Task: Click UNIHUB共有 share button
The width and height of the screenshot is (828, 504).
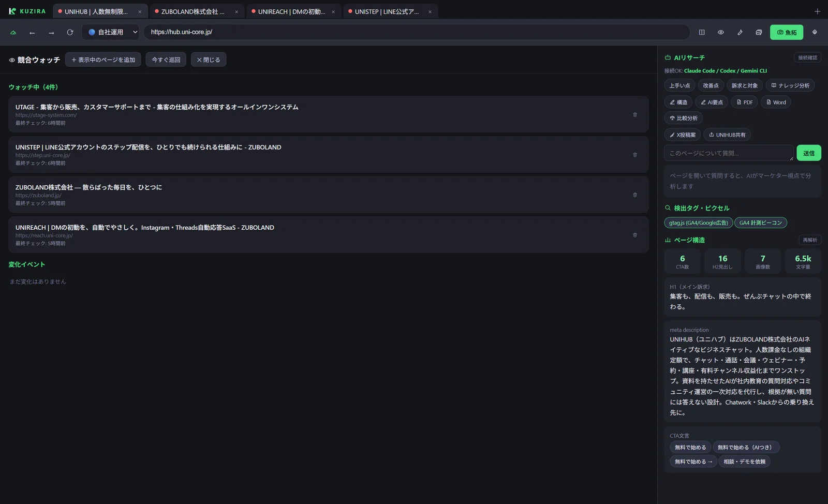Action: (727, 135)
